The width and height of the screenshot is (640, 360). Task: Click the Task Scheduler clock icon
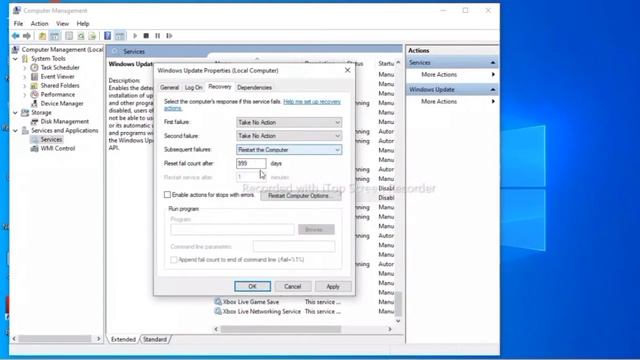pos(34,67)
